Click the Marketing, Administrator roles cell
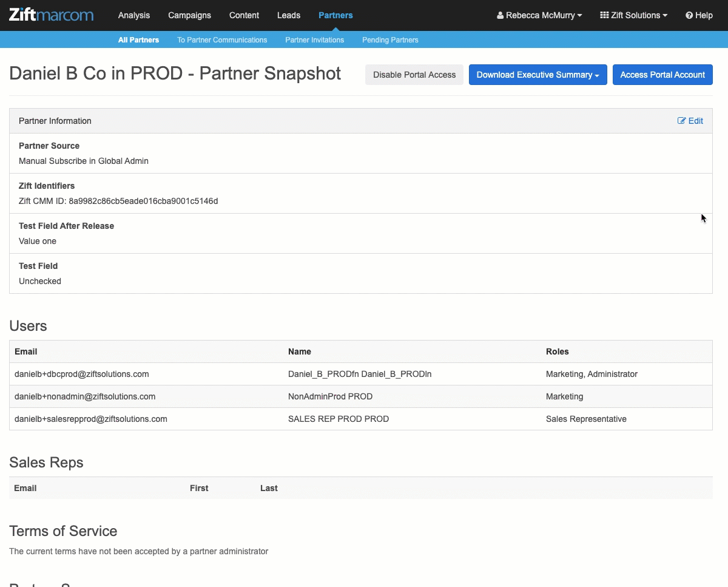Screen dimensions: 728x587 pos(591,374)
